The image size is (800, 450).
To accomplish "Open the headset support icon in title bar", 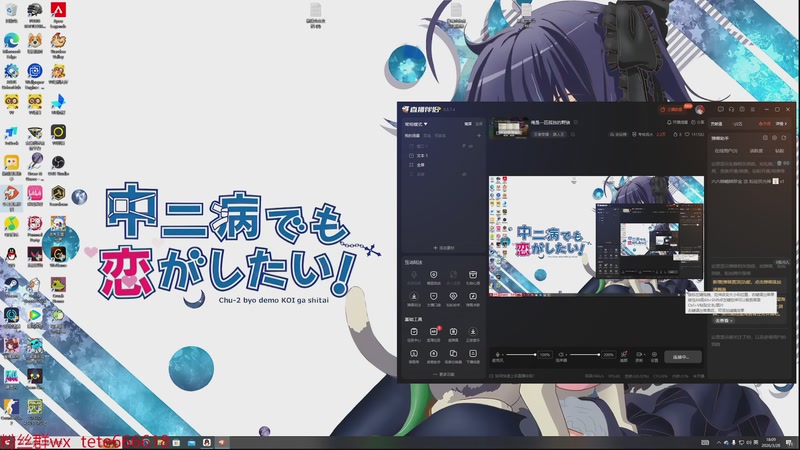I will coord(731,109).
